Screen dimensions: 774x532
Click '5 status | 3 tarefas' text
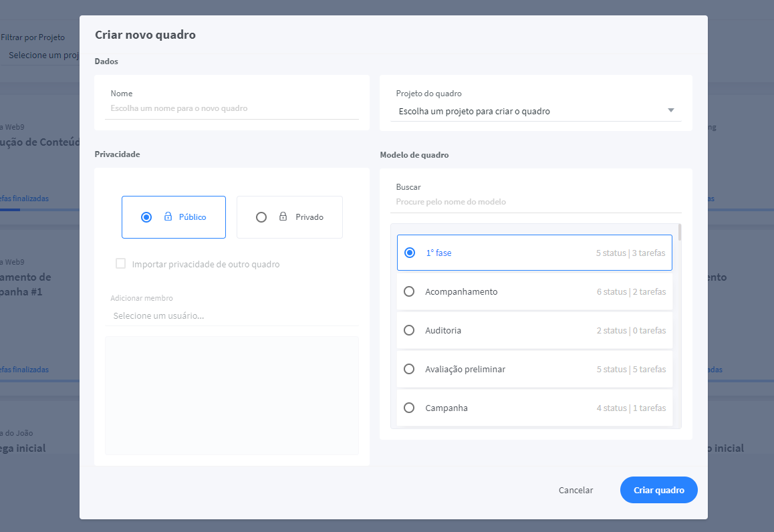point(630,253)
